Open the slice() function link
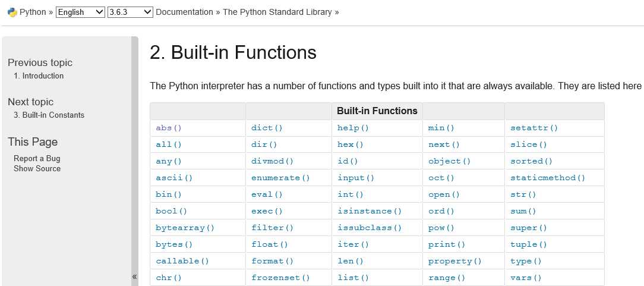Viewport: 644px width, 286px height. coord(529,144)
